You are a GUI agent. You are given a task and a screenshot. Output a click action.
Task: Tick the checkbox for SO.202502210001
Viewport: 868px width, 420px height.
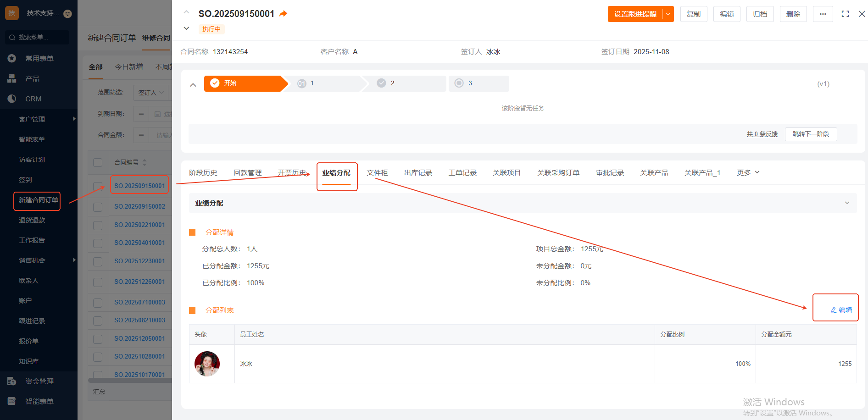point(98,225)
